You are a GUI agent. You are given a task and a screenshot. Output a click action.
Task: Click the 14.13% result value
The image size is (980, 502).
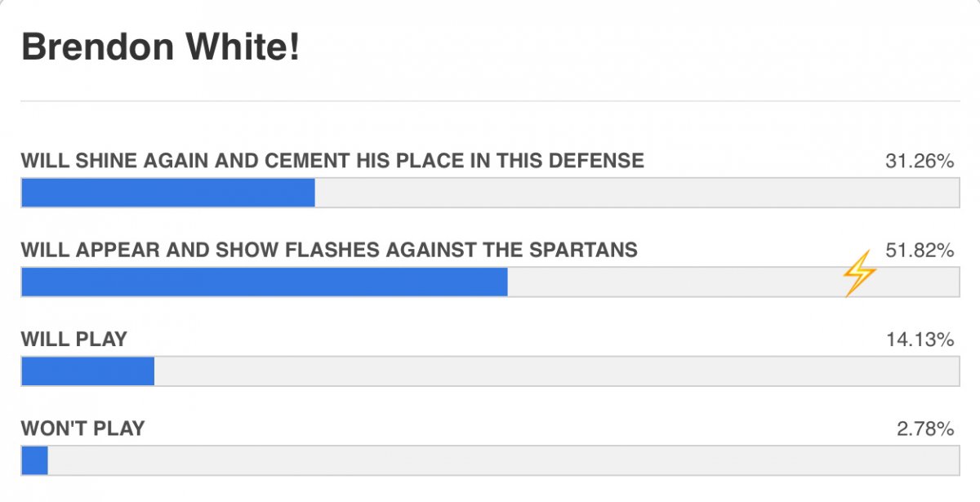[920, 340]
